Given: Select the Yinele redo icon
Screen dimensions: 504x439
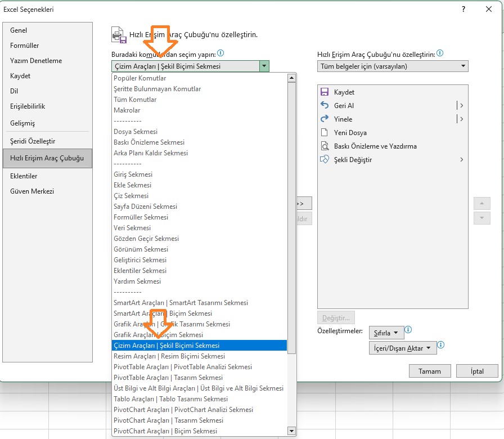Looking at the screenshot, I should point(325,119).
